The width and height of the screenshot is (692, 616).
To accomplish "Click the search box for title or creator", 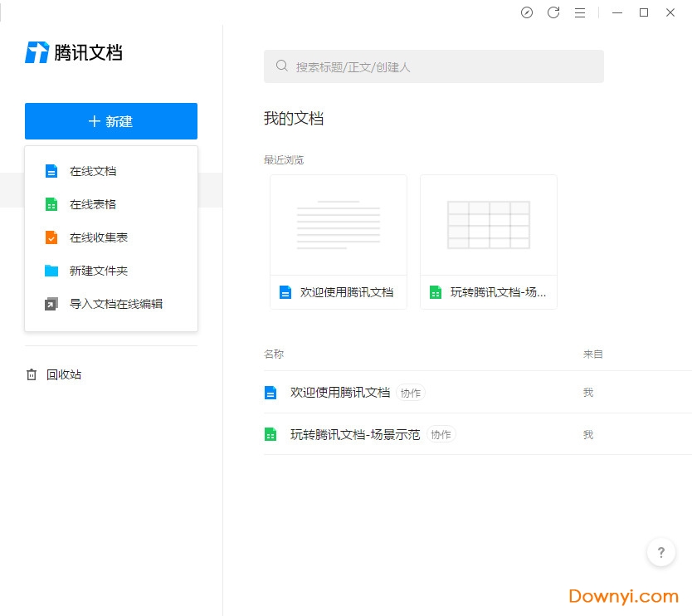I will (434, 66).
